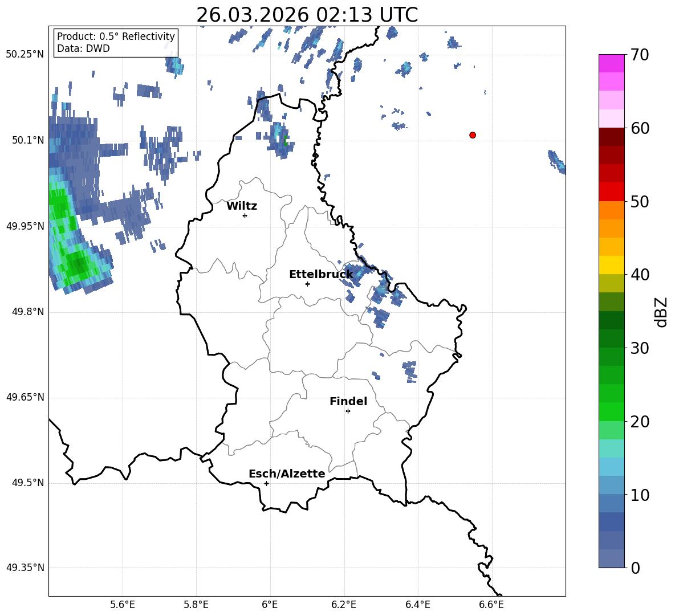The image size is (675, 616).
Task: Click the dBZ colorbar label
Action: 661,312
